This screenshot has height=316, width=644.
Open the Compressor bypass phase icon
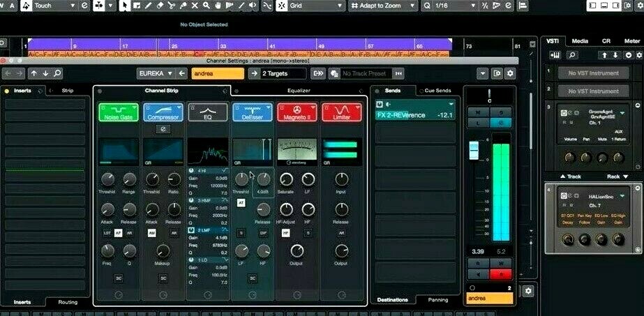click(163, 129)
